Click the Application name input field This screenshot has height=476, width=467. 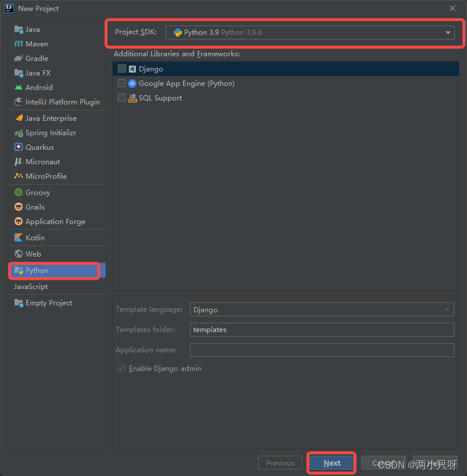(322, 350)
